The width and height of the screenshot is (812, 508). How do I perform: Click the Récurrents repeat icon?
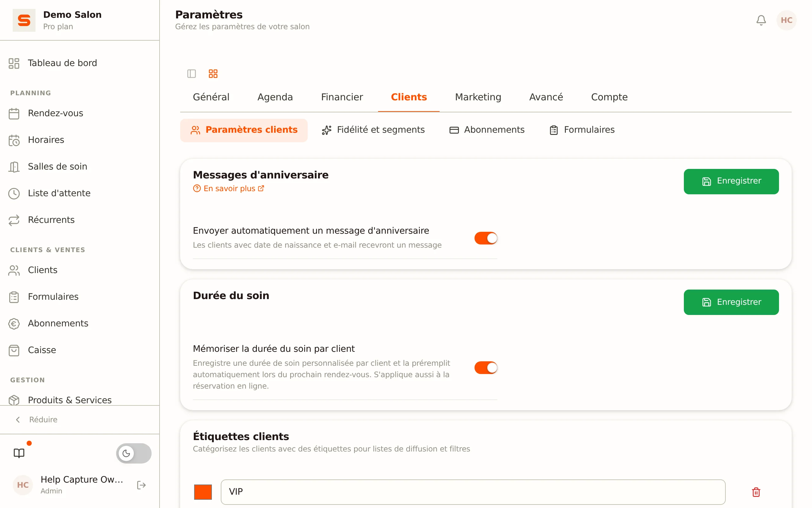pyautogui.click(x=14, y=220)
